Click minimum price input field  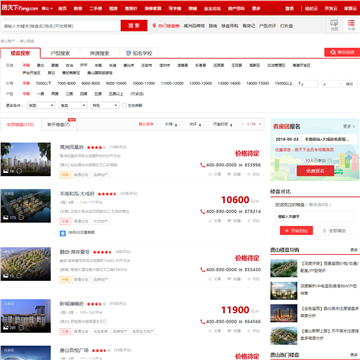click(x=309, y=84)
